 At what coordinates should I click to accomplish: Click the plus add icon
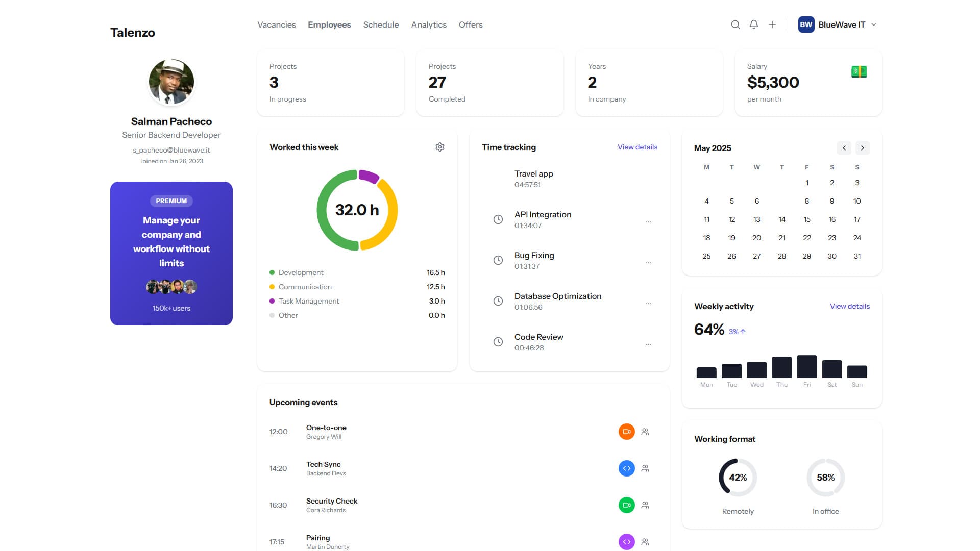click(x=772, y=24)
